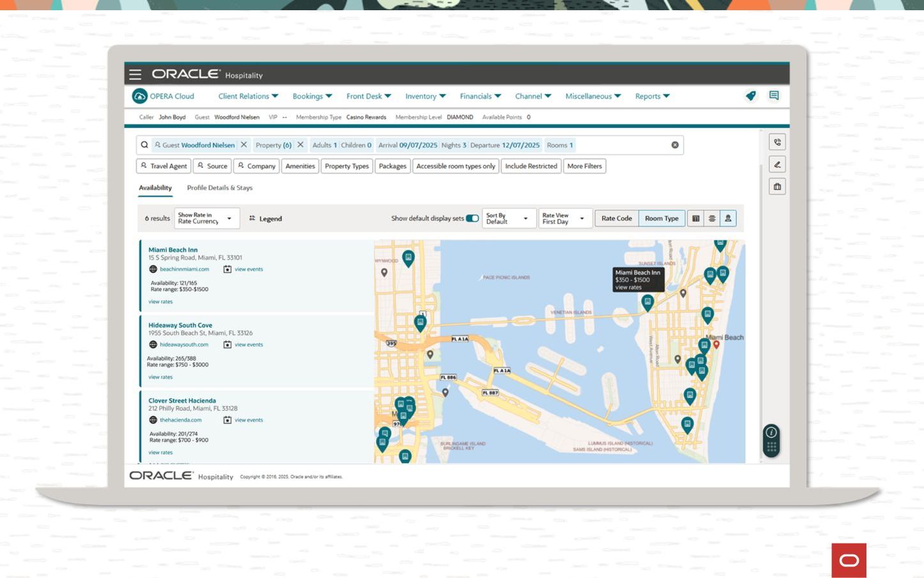Screen dimensions: 924x578
Task: Toggle Show default display sets switch
Action: (472, 219)
